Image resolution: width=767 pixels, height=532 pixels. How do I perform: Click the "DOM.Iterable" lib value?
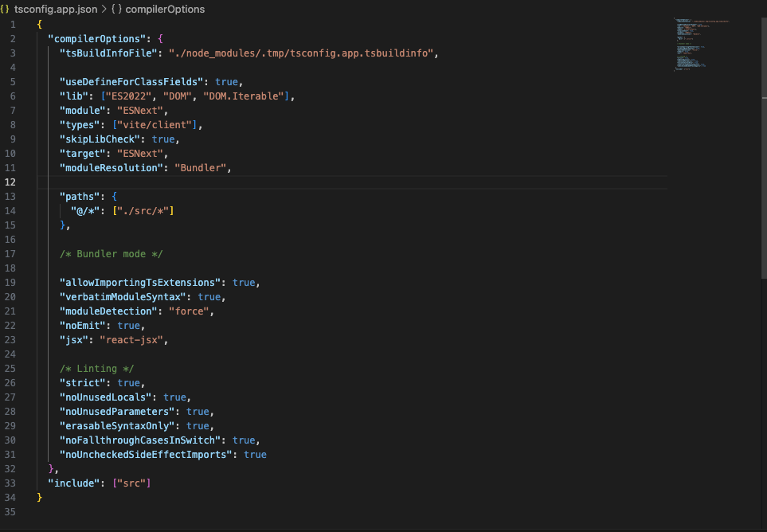244,96
